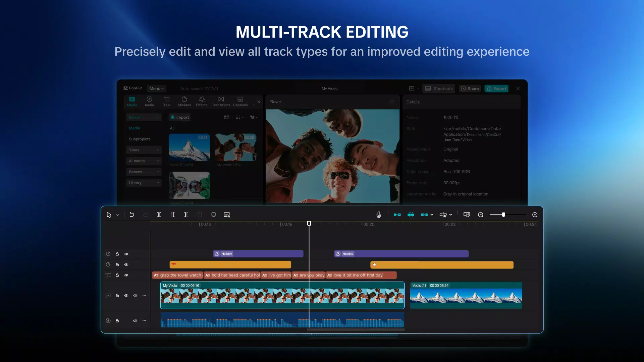Click the Shortcuts button

point(439,88)
